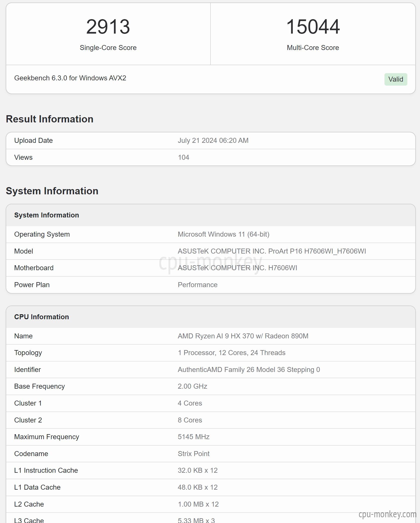
Task: Click Geekbench 6.3.0 for Windows AVX2 text
Action: [70, 78]
